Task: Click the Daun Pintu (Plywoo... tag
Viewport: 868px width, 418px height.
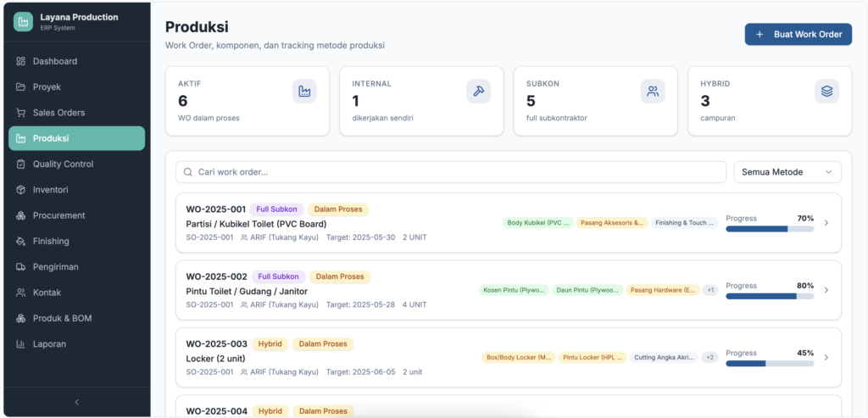Action: click(x=588, y=290)
